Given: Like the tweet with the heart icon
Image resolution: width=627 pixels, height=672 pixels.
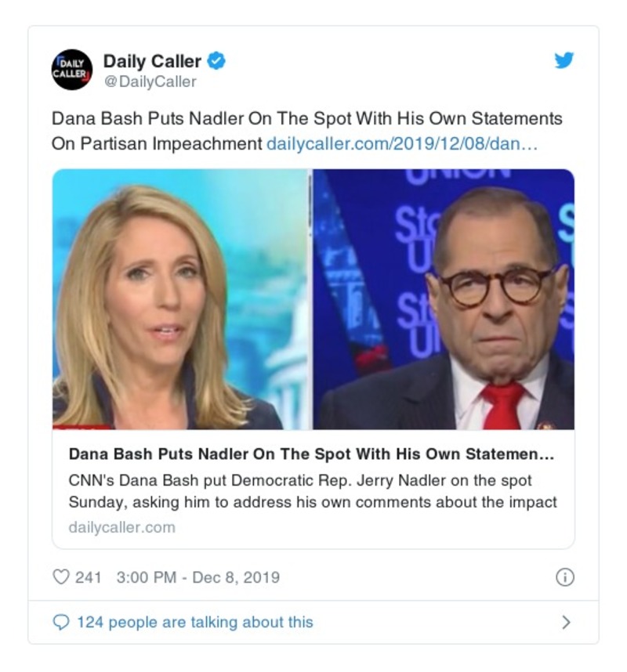Looking at the screenshot, I should click(61, 577).
